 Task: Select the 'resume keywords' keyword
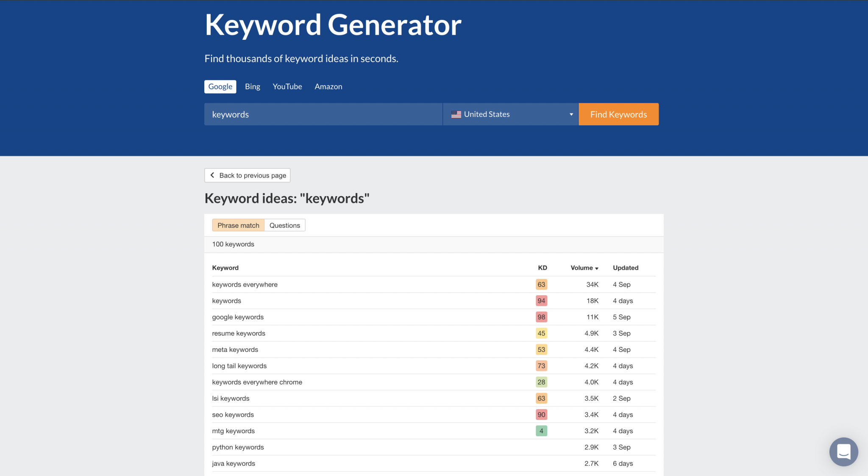[x=239, y=333]
